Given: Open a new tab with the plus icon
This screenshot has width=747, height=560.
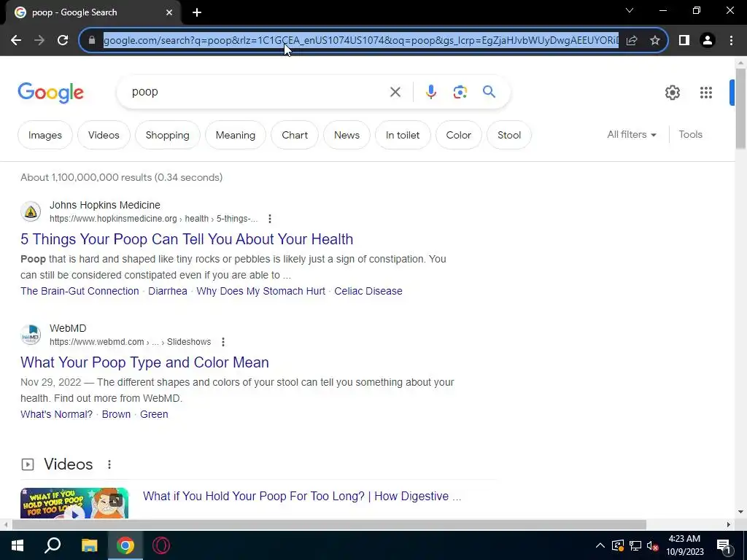Looking at the screenshot, I should 197,12.
